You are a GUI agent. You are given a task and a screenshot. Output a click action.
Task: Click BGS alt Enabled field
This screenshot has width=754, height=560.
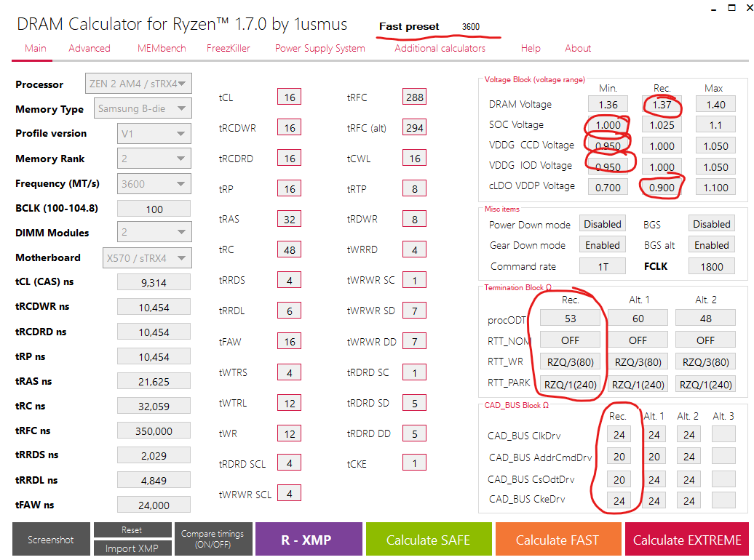(x=712, y=245)
